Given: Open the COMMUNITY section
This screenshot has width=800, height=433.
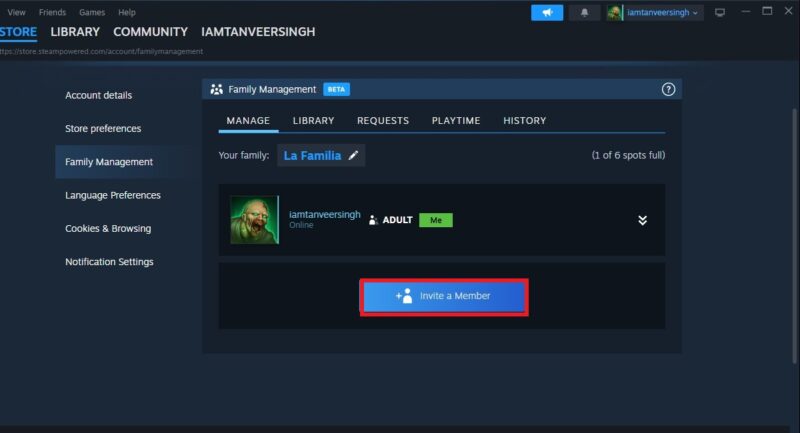Looking at the screenshot, I should [x=151, y=32].
